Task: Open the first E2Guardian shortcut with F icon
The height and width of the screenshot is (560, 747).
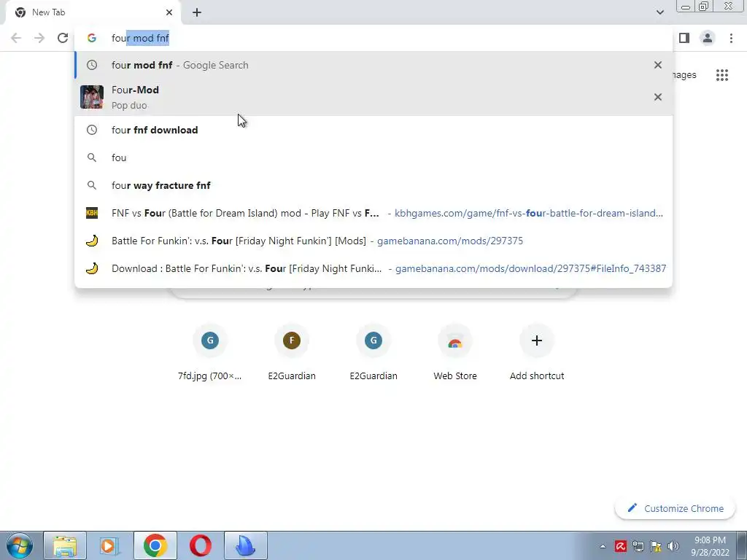Action: click(292, 352)
